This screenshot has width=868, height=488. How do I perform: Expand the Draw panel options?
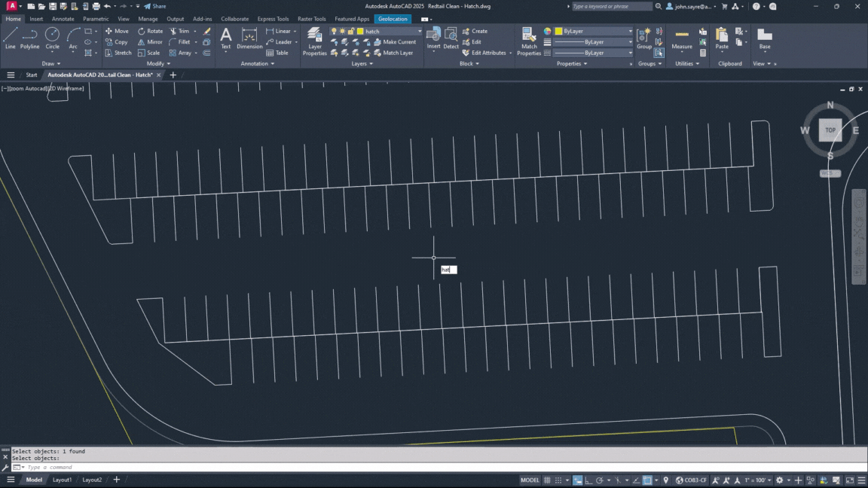click(x=51, y=63)
